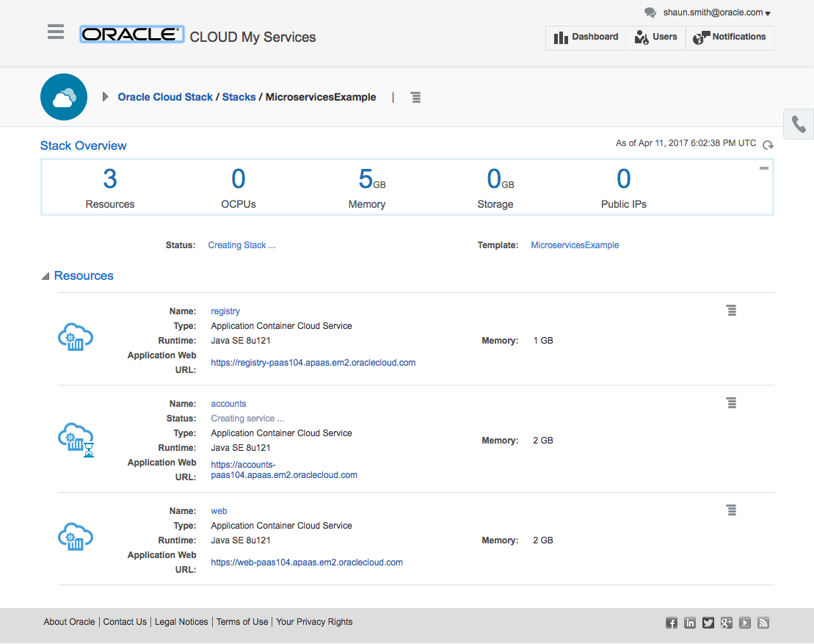The width and height of the screenshot is (814, 644).
Task: Click the 0 OCPUs metric
Action: (239, 187)
